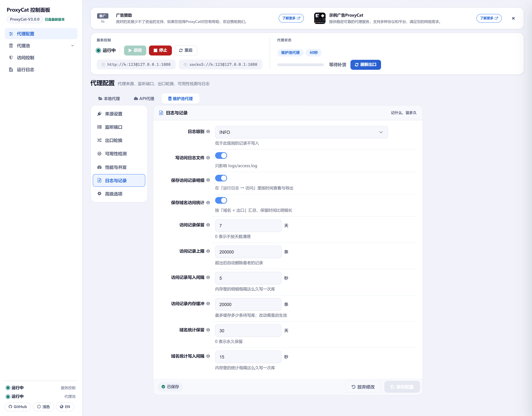This screenshot has height=416, width=532.
Task: Click info icon beside 访问记录上限
Action: [x=208, y=251]
